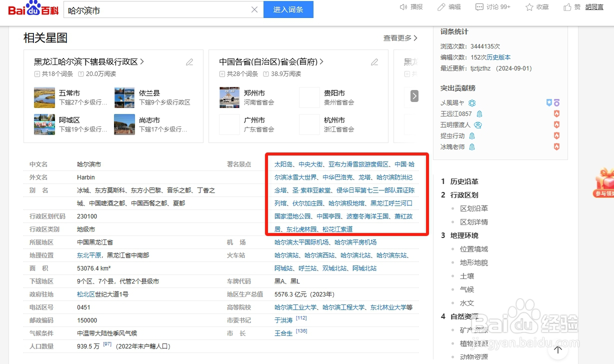
Task: Click the orange flame badge beside 王远江0857
Action: [556, 113]
